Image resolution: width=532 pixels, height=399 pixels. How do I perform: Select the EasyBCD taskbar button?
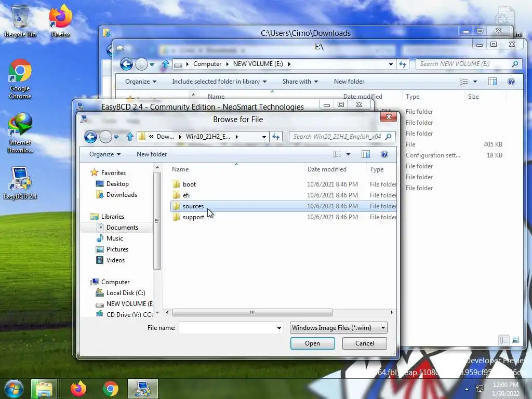click(143, 389)
